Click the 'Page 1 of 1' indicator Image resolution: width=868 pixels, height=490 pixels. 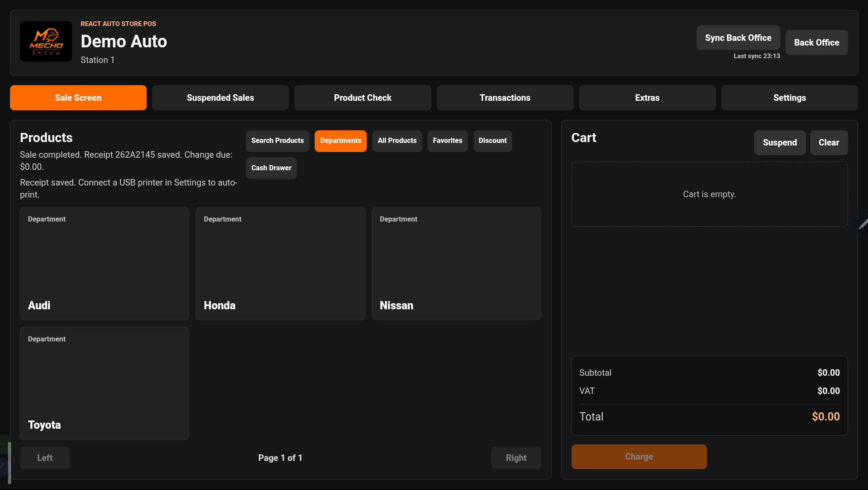[x=280, y=458]
